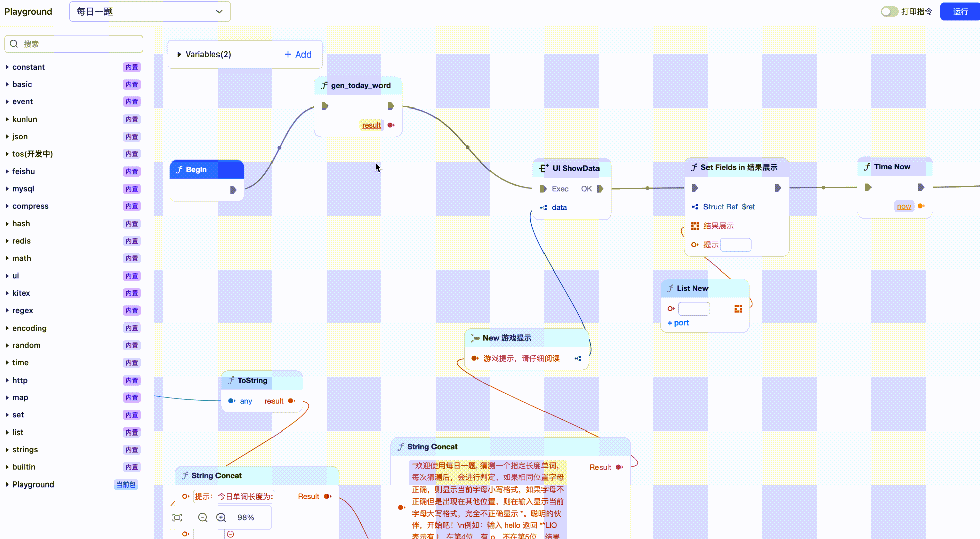Click the 搜索 search input field
This screenshot has height=539, width=980.
74,44
